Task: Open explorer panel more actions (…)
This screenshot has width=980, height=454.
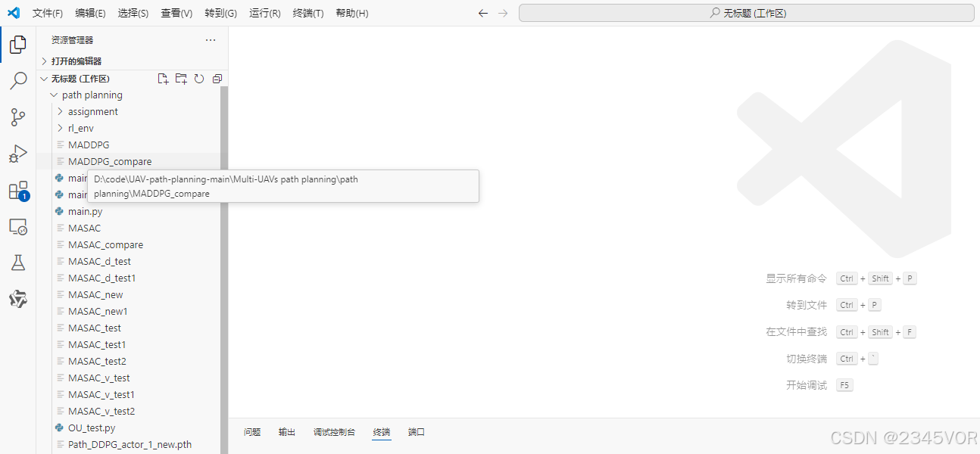Action: (211, 40)
